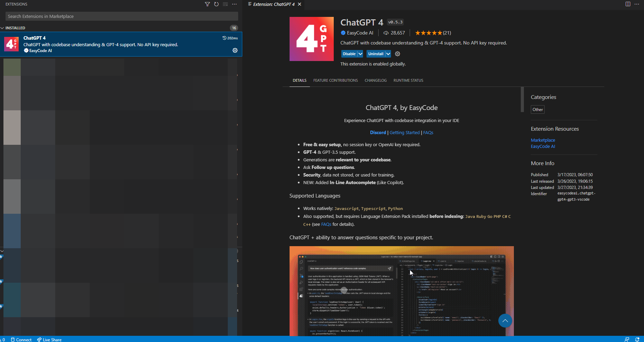Screen dimensions: 644x342
Task: Click ChatGPT 4 icon in installed list
Action: [x=11, y=44]
